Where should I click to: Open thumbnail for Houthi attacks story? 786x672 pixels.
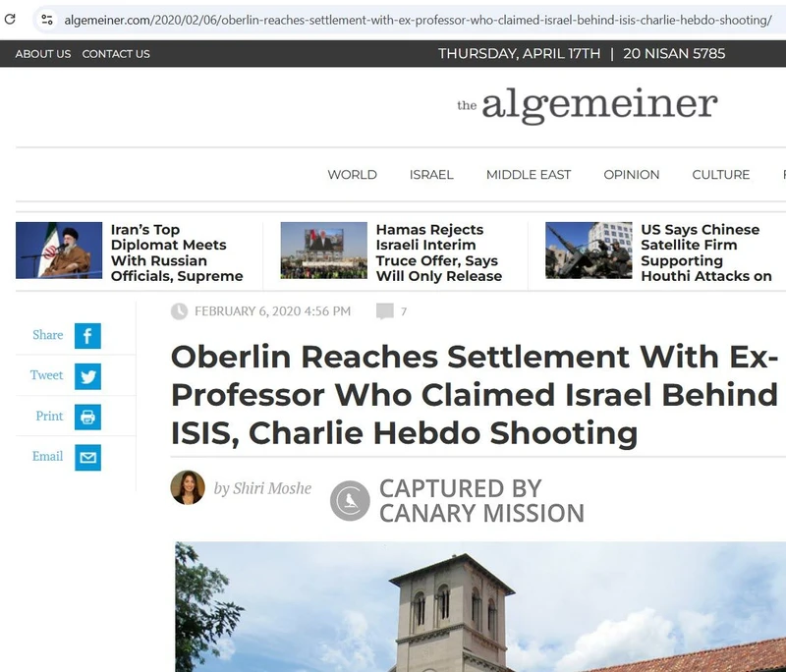(589, 251)
